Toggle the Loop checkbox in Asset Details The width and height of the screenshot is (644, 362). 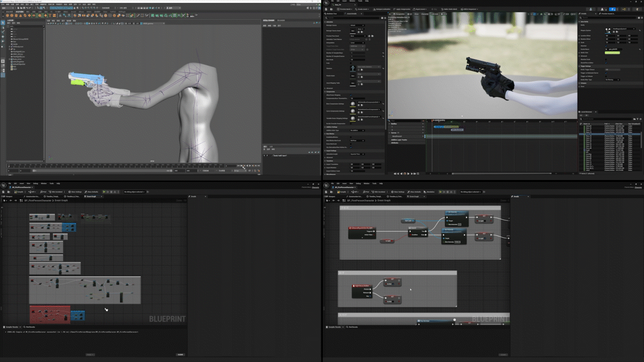pos(351,63)
